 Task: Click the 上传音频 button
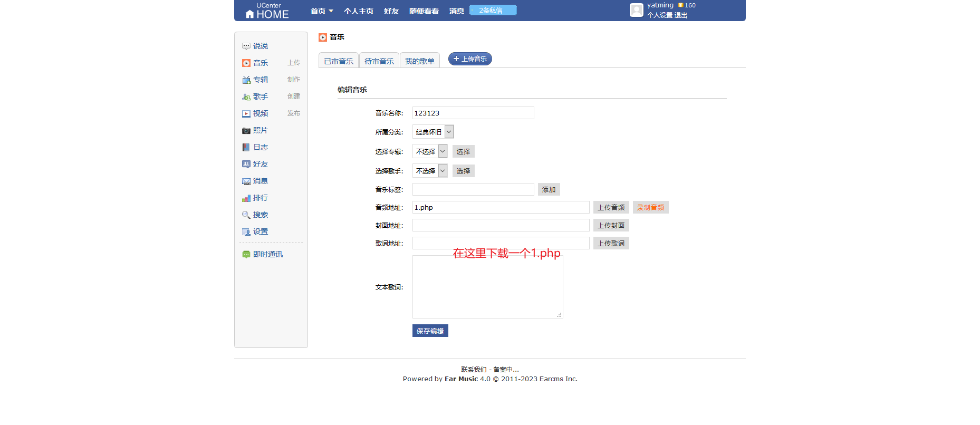pos(611,207)
